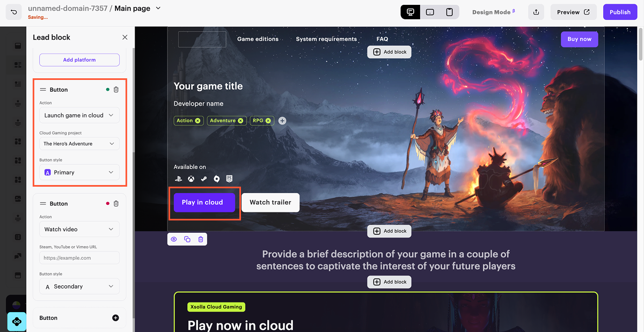The width and height of the screenshot is (644, 332).
Task: Click the trash icon under the hero block
Action: 201,239
